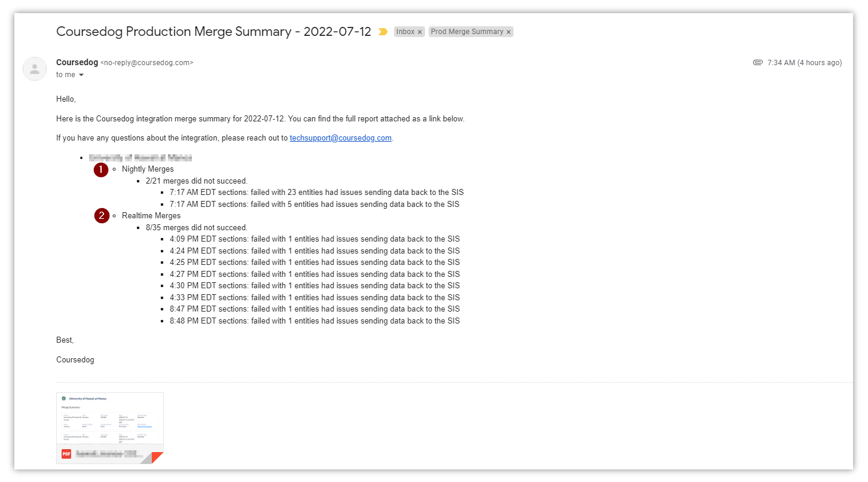Remove the Prod Merge Summary label x
This screenshot has width=868, height=482.
pyautogui.click(x=509, y=32)
